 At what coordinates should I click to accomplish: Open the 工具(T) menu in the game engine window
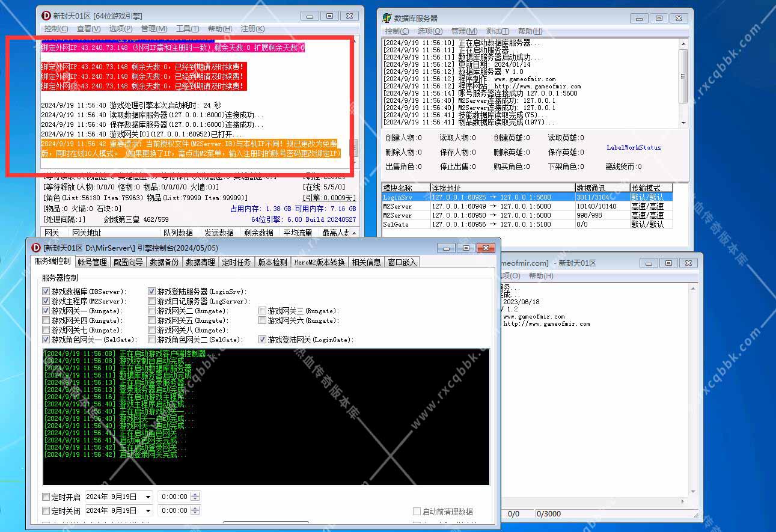188,28
